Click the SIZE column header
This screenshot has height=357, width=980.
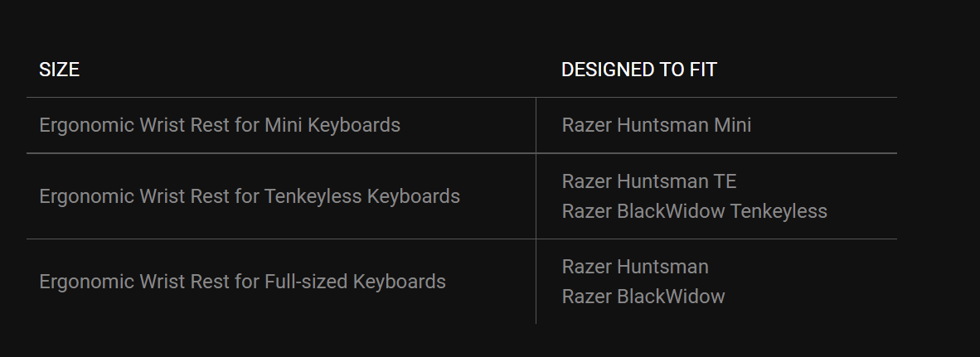point(59,70)
